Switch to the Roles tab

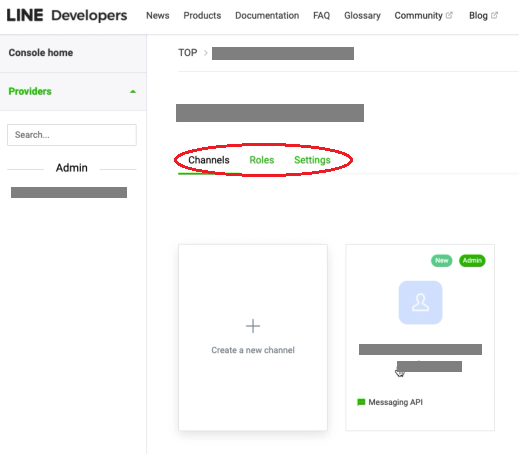[262, 160]
